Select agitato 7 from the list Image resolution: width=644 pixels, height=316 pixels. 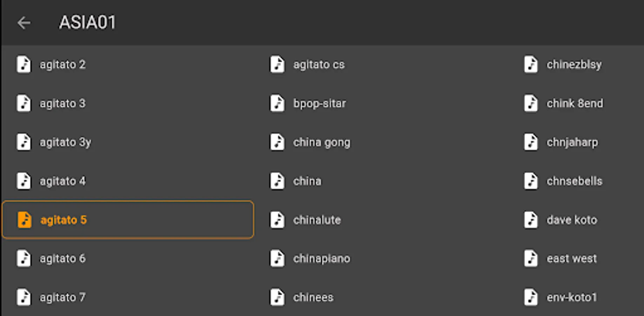point(62,297)
